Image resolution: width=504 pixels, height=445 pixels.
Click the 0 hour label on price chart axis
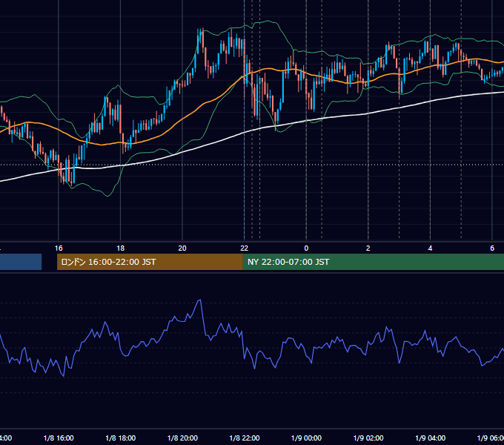coord(306,248)
